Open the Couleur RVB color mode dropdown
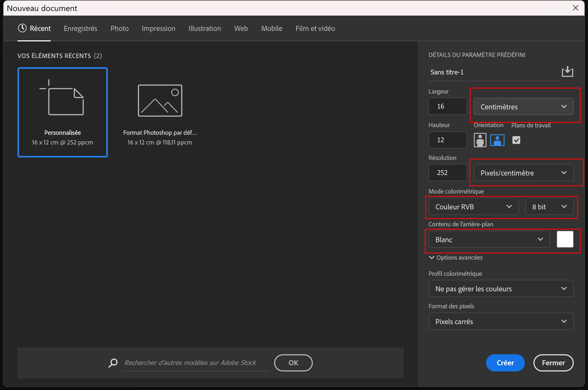The image size is (588, 390). tap(473, 207)
